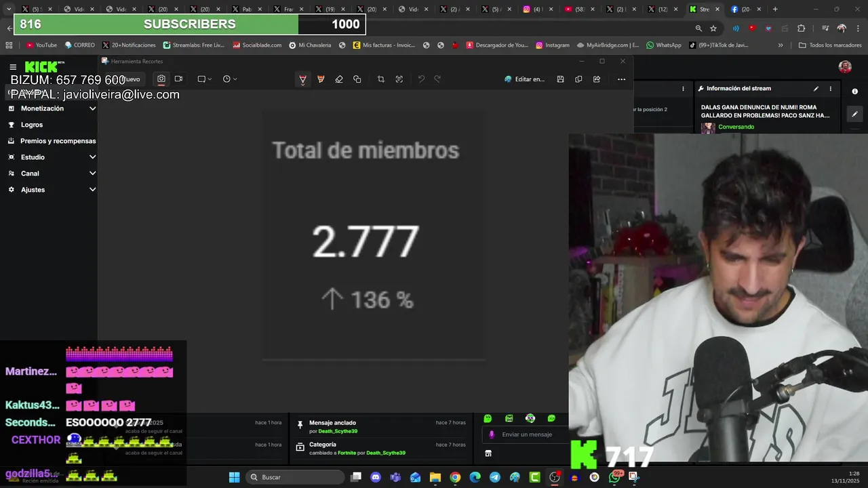Undo the last edit in Snipping Tool
The width and height of the screenshot is (868, 488).
[421, 79]
